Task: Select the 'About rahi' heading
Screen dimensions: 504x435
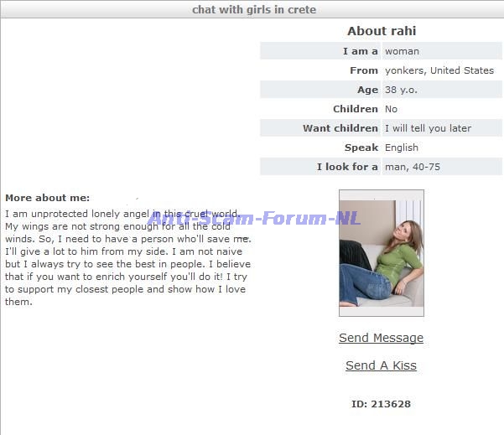Action: click(x=382, y=31)
